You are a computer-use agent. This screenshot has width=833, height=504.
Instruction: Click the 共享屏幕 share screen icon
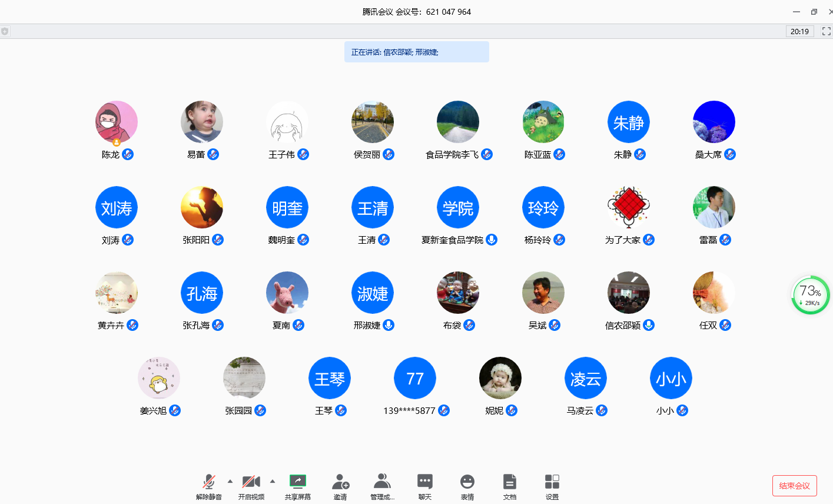pos(297,482)
